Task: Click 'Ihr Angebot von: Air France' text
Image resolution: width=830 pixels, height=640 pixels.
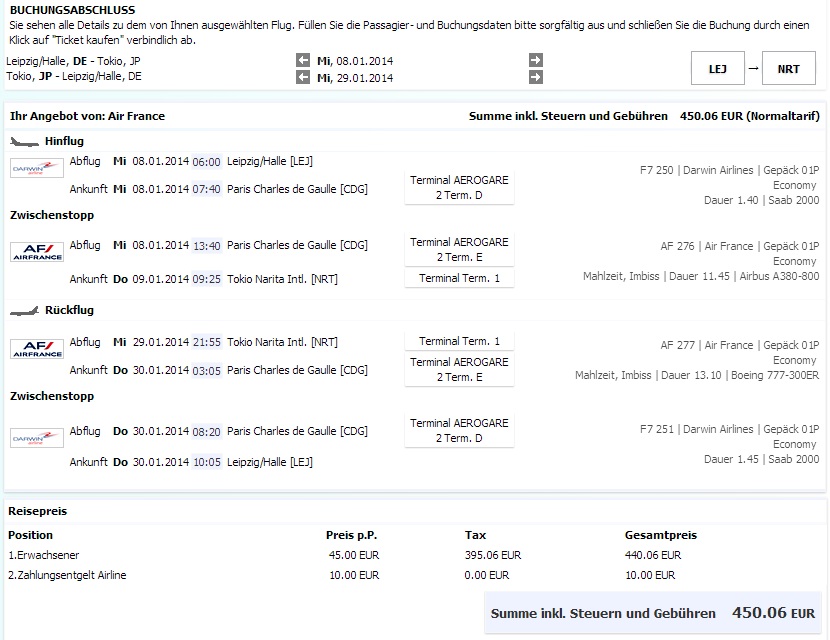Action: click(x=87, y=116)
